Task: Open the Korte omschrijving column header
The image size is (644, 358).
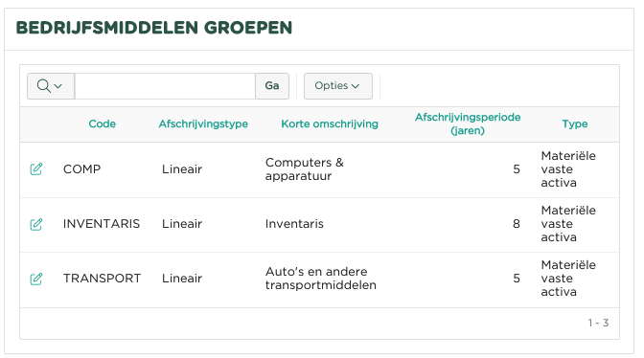Action: coord(330,123)
